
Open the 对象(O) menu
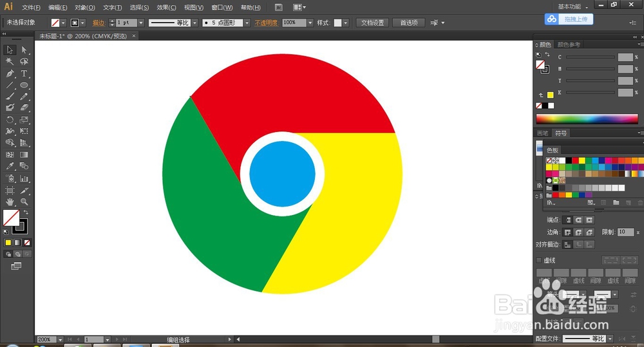tap(85, 7)
